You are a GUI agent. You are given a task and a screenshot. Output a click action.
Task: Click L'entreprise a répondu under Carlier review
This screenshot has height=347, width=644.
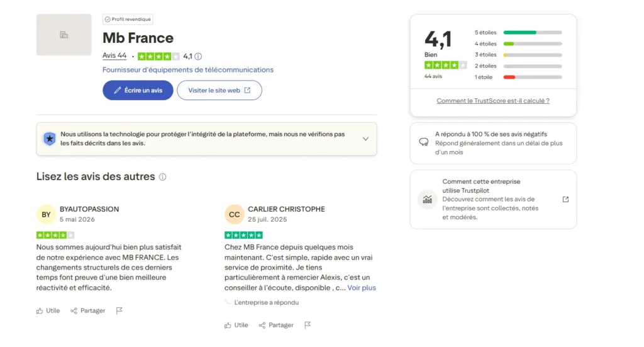266,302
